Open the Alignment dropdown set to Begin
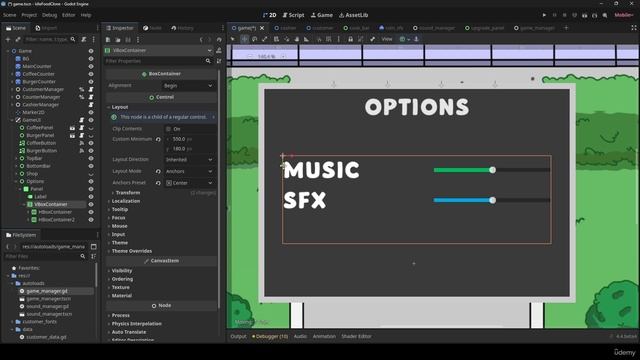640x360 pixels. (x=189, y=86)
